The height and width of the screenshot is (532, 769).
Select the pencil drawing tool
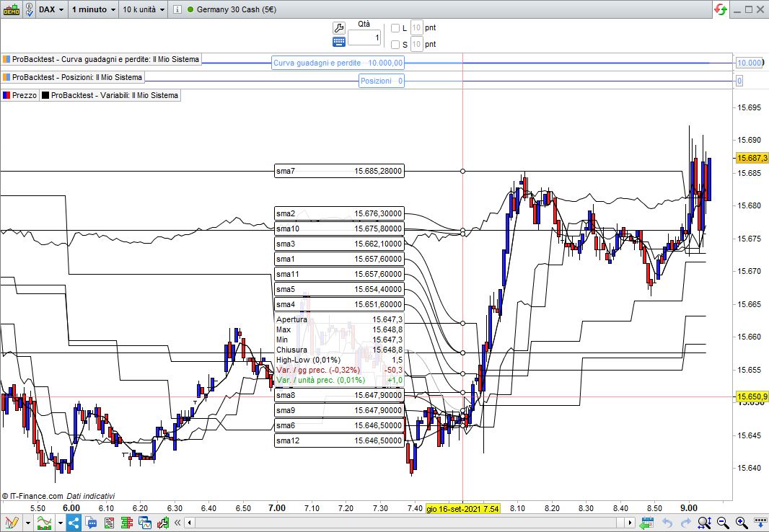(11, 523)
